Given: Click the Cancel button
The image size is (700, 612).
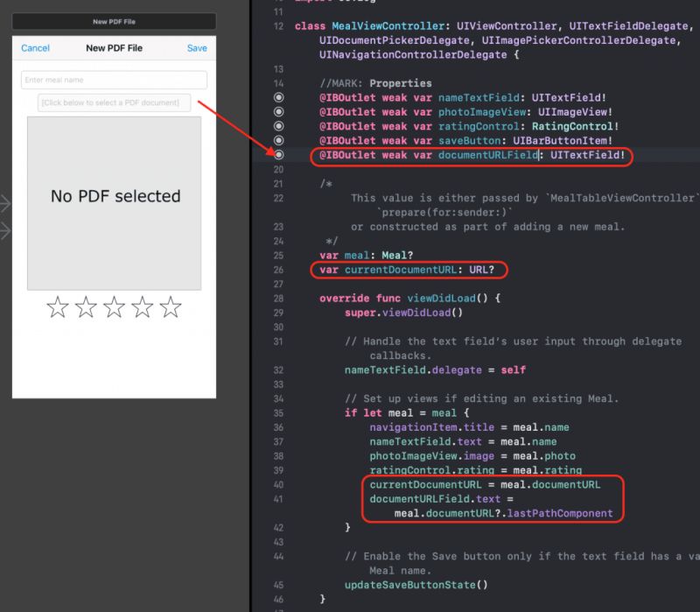Looking at the screenshot, I should (35, 49).
